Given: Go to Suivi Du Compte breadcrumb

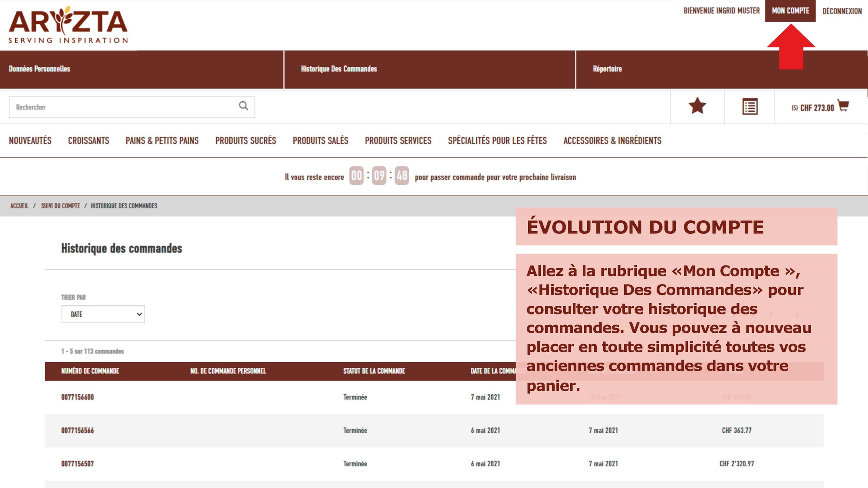Looking at the screenshot, I should (x=61, y=206).
